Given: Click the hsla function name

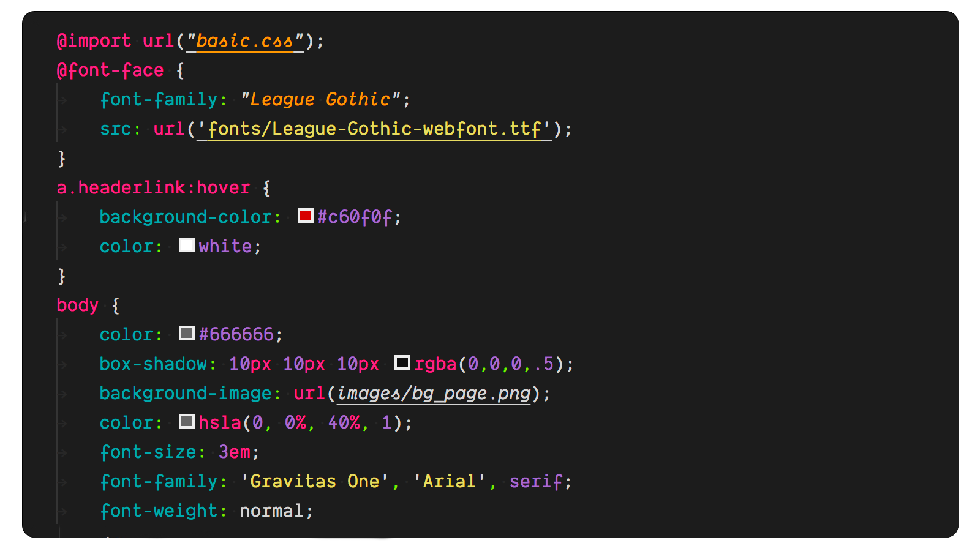Looking at the screenshot, I should (x=220, y=422).
